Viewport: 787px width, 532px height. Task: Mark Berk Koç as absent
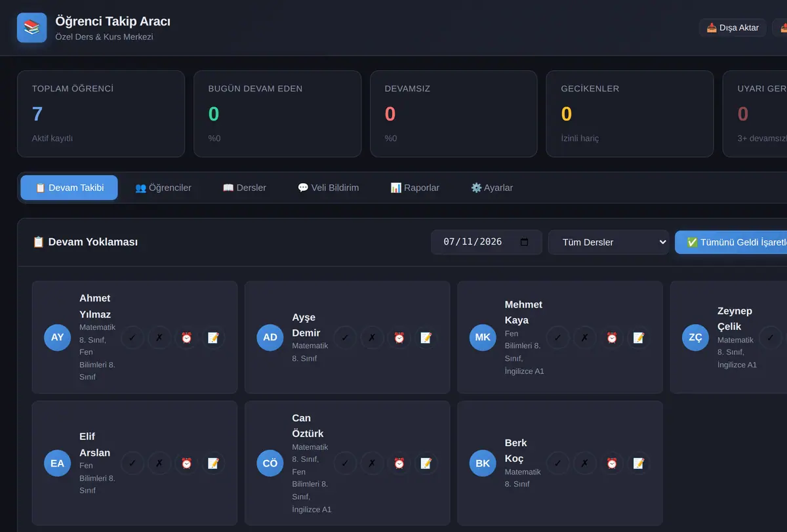pyautogui.click(x=584, y=463)
